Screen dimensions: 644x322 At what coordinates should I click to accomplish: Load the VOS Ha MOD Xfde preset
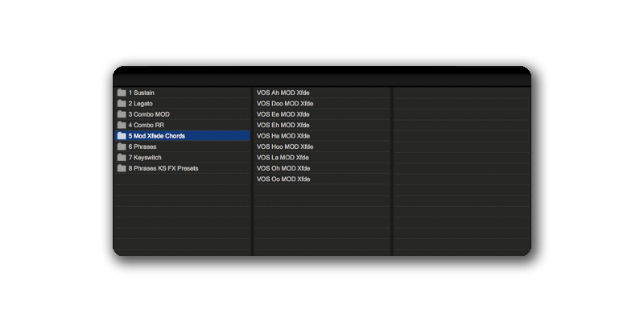[x=283, y=136]
